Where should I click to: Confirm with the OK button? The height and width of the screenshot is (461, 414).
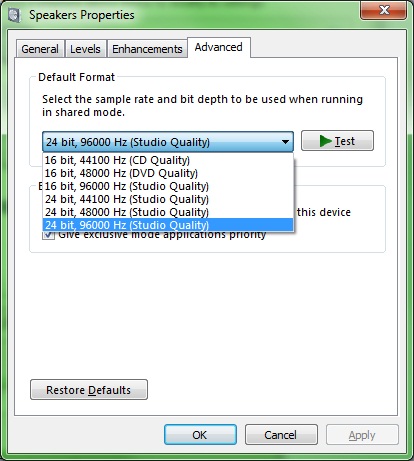(x=200, y=435)
